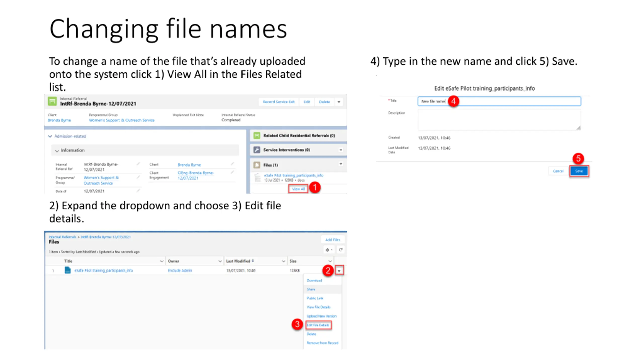Click the Edit button in record header
644x362 pixels.
click(x=307, y=102)
